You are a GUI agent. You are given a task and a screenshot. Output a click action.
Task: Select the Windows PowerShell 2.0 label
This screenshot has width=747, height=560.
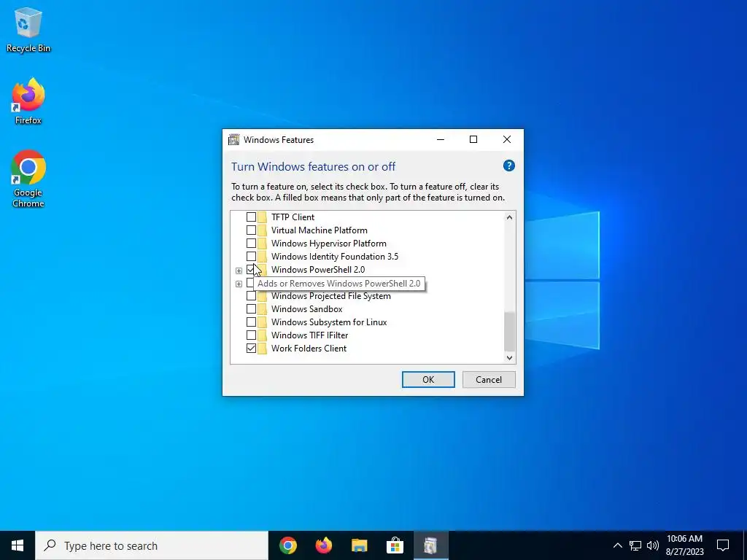(x=318, y=270)
